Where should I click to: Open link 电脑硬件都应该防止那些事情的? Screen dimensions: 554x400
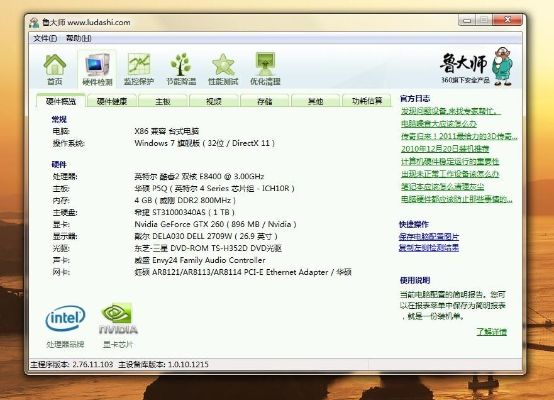pyautogui.click(x=456, y=199)
